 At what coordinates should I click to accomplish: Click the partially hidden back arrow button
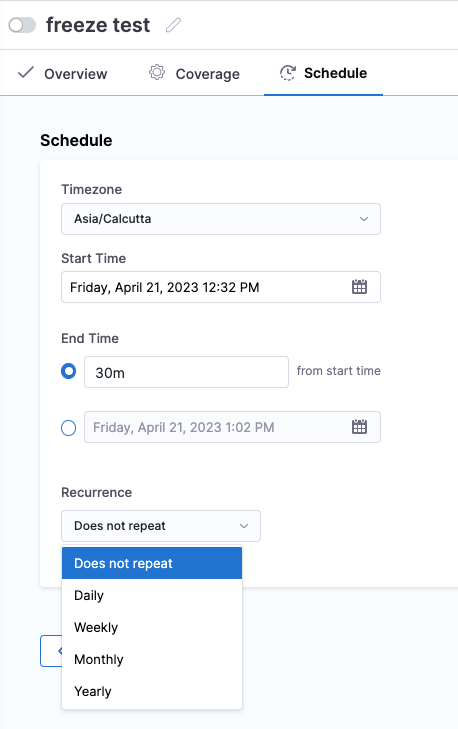(x=51, y=651)
